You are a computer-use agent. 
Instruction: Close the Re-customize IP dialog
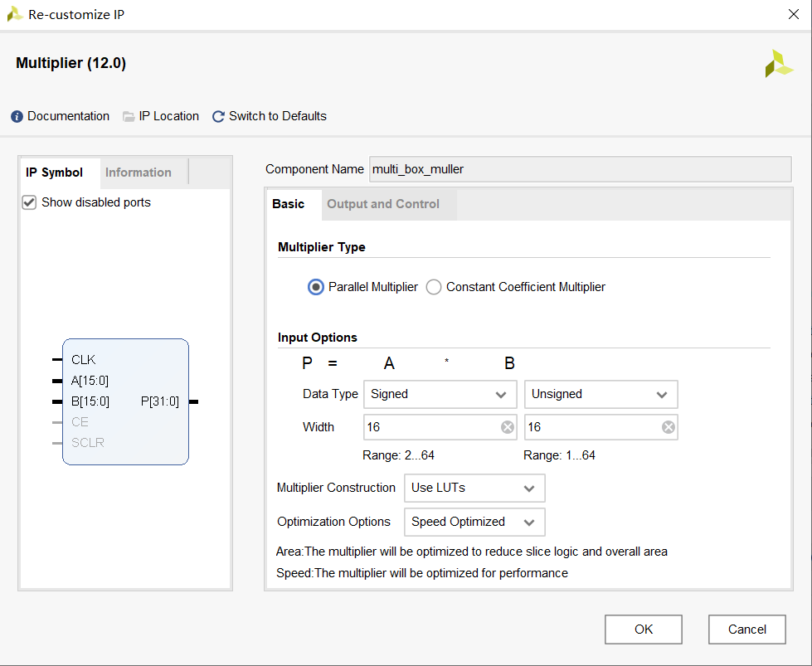pos(792,14)
